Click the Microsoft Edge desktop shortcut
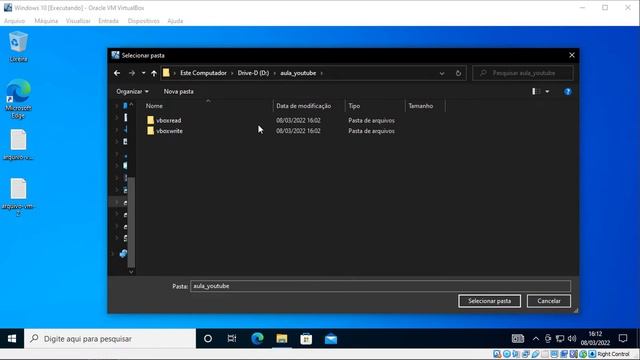 [18, 99]
